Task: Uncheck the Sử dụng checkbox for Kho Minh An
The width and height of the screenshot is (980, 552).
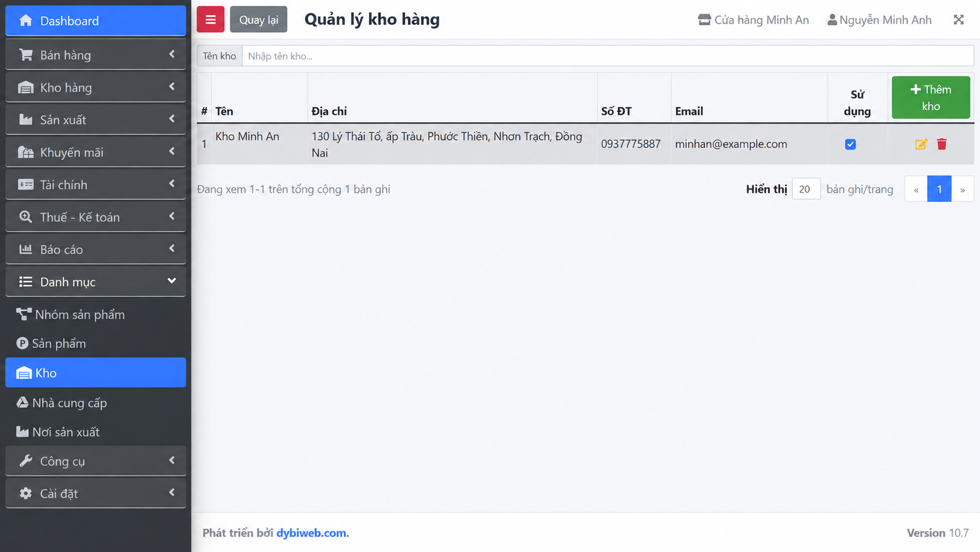Action: point(850,144)
